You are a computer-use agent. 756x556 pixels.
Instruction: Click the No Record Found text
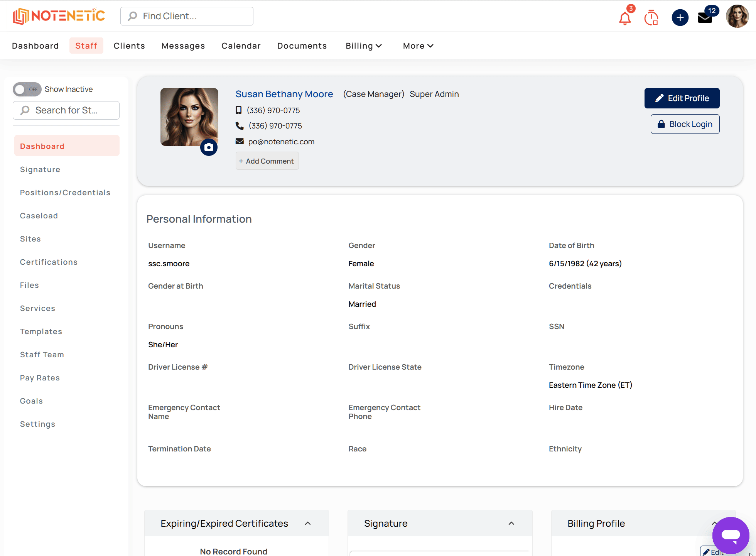pos(234,551)
